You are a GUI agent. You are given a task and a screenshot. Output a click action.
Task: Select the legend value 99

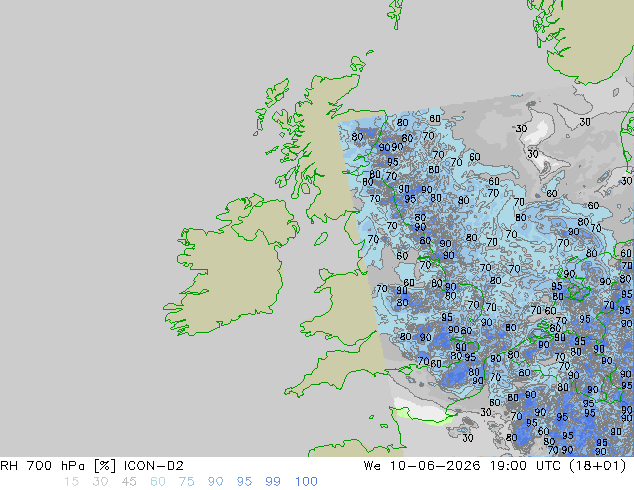273,482
